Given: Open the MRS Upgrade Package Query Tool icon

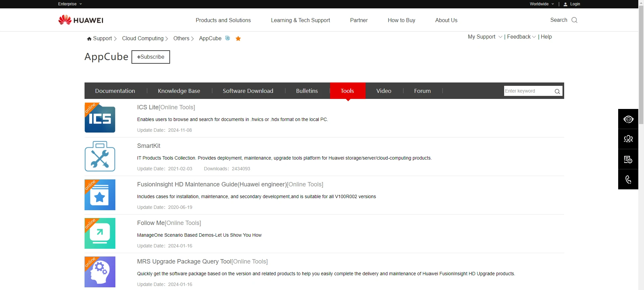Looking at the screenshot, I should pos(100,272).
